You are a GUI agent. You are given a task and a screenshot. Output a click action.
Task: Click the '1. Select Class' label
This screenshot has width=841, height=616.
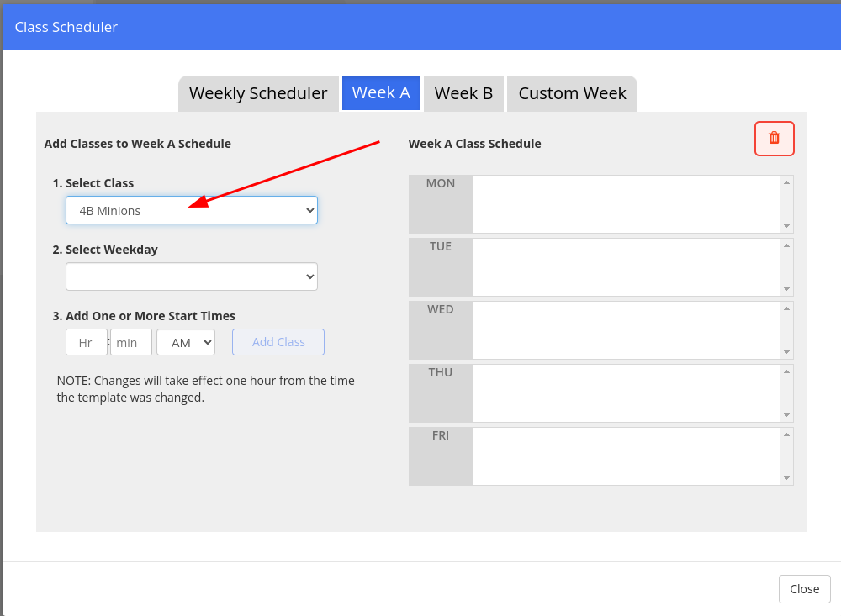pyautogui.click(x=93, y=183)
